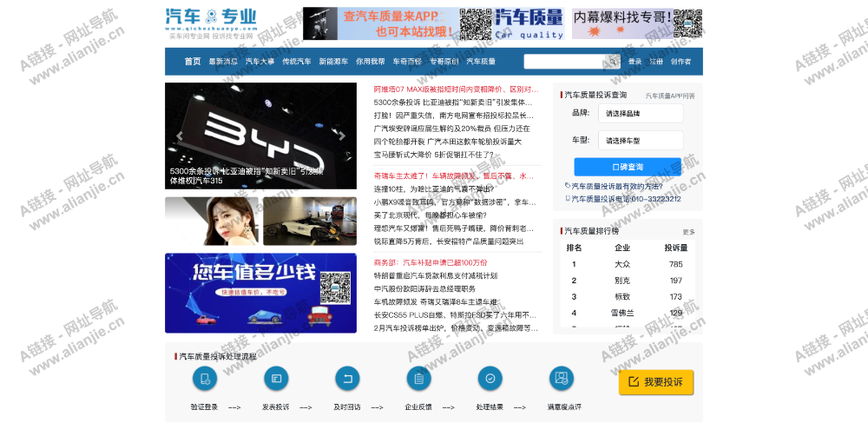The height and width of the screenshot is (423, 868).
Task: Open red headline 奇瑞车主太难了！
Action: pos(454,176)
